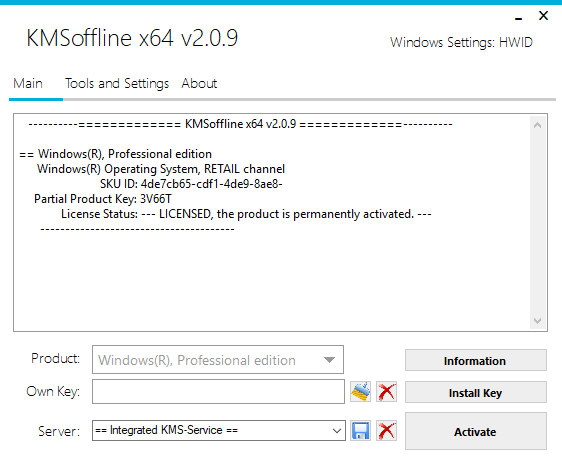Click the red X beside the Server field
The image size is (562, 466).
(x=386, y=431)
